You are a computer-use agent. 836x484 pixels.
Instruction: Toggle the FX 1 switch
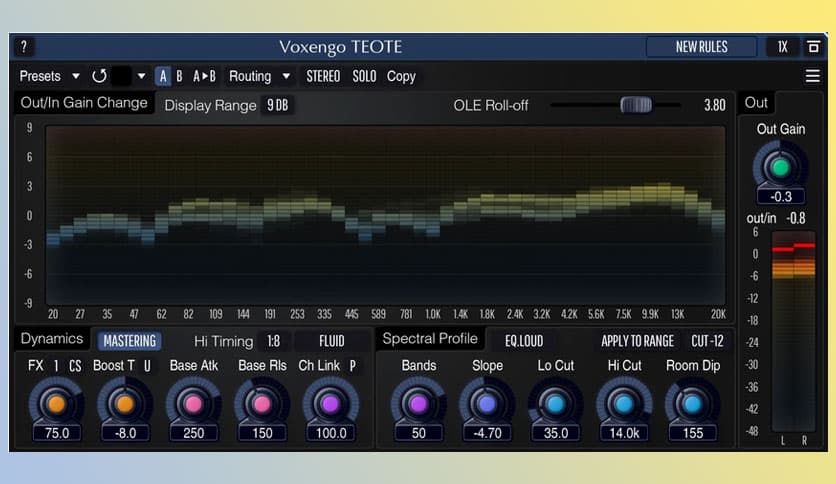click(x=57, y=366)
